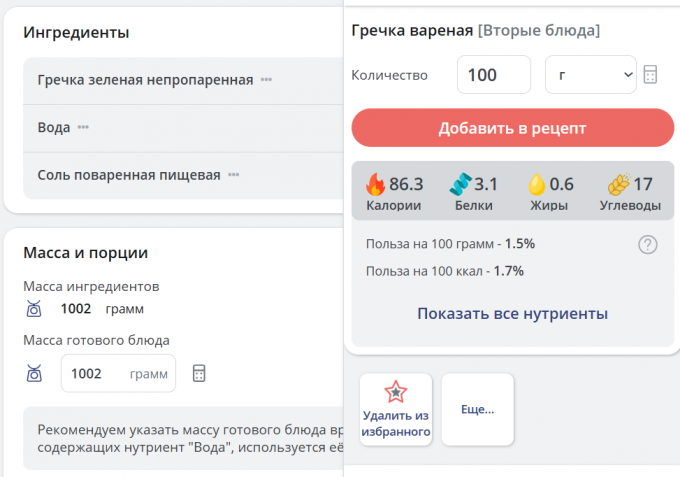Open options dots next to Соль поваренная пищевая
The image size is (680, 477).
233,175
